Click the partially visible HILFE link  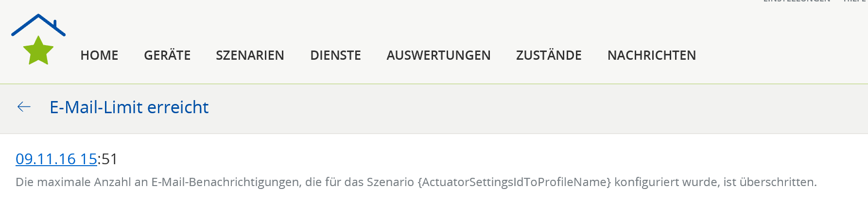[854, 1]
